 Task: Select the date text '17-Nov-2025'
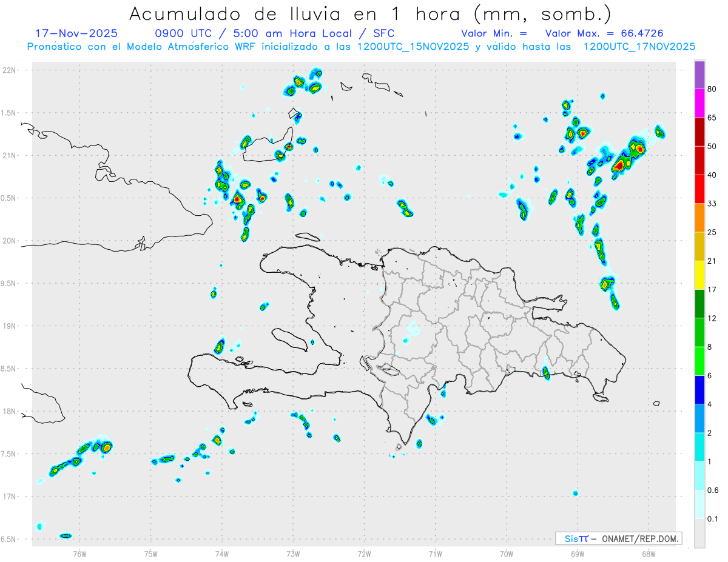point(76,33)
